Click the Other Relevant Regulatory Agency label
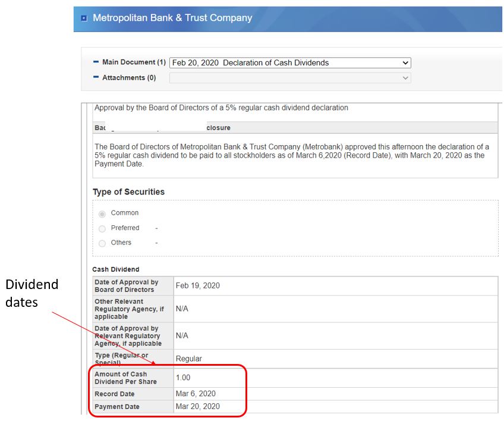Viewport: 504px width, 427px height. [x=129, y=309]
